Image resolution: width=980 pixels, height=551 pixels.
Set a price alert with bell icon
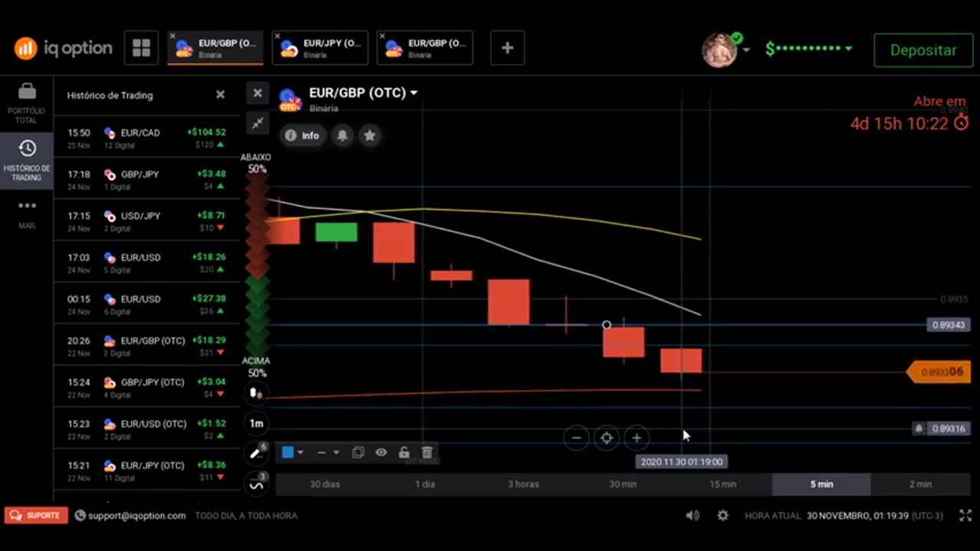342,135
